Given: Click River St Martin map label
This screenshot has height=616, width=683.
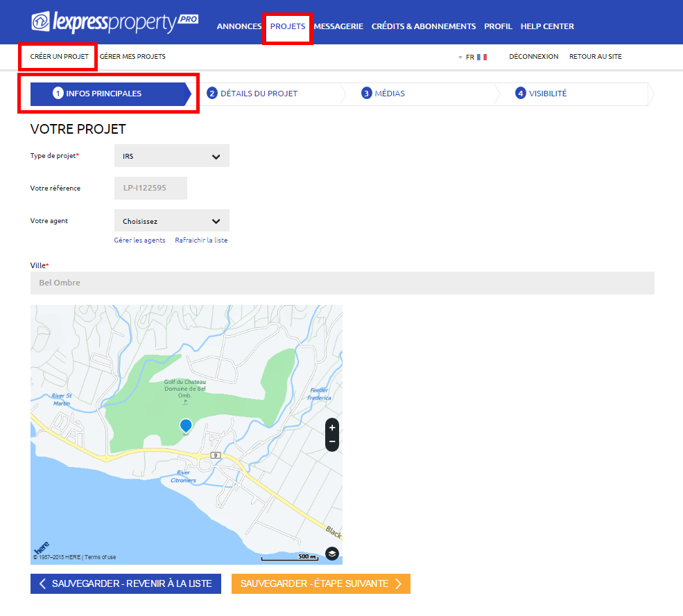Looking at the screenshot, I should (62, 400).
